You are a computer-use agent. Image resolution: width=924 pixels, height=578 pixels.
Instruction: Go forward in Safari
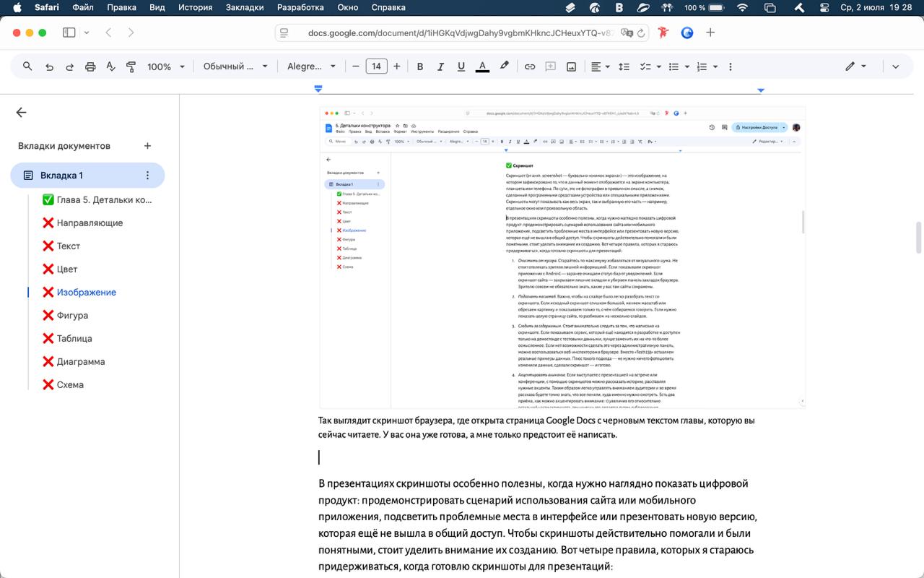point(131,33)
